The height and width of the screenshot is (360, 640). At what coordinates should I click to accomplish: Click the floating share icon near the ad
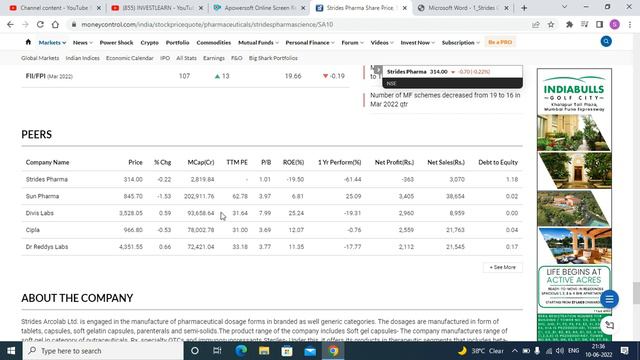(609, 325)
